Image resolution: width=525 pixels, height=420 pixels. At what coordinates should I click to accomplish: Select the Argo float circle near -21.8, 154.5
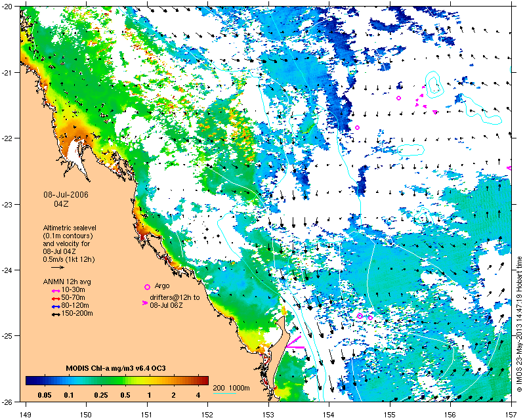tap(357, 127)
